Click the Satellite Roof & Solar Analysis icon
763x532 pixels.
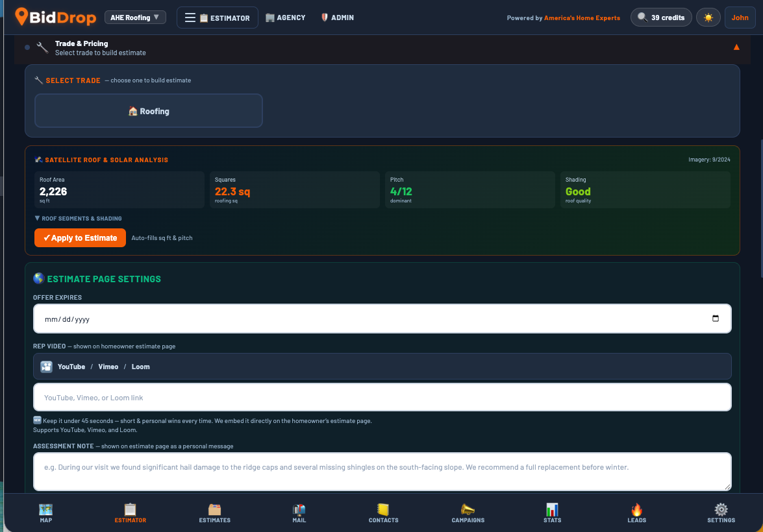click(x=39, y=160)
